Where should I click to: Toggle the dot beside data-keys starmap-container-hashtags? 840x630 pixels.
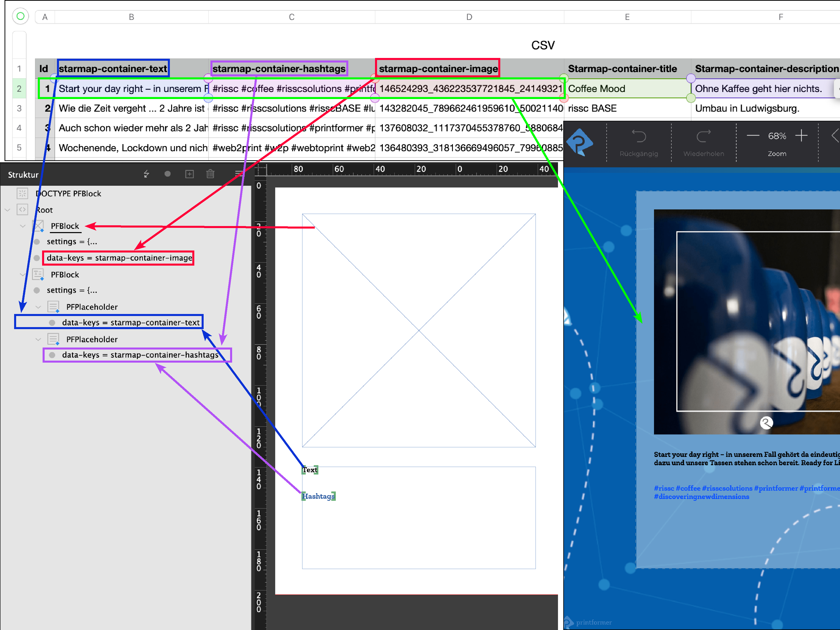pos(52,355)
